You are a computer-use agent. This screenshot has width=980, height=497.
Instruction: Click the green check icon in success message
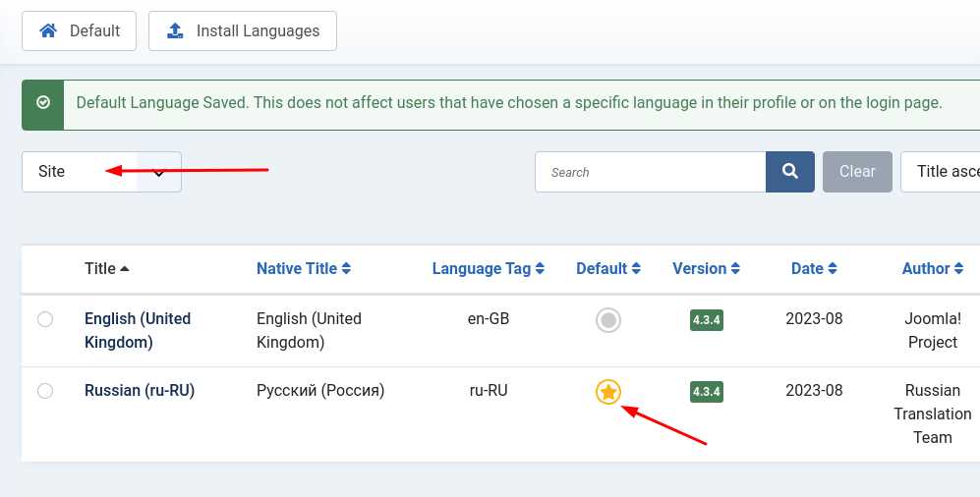pos(43,102)
